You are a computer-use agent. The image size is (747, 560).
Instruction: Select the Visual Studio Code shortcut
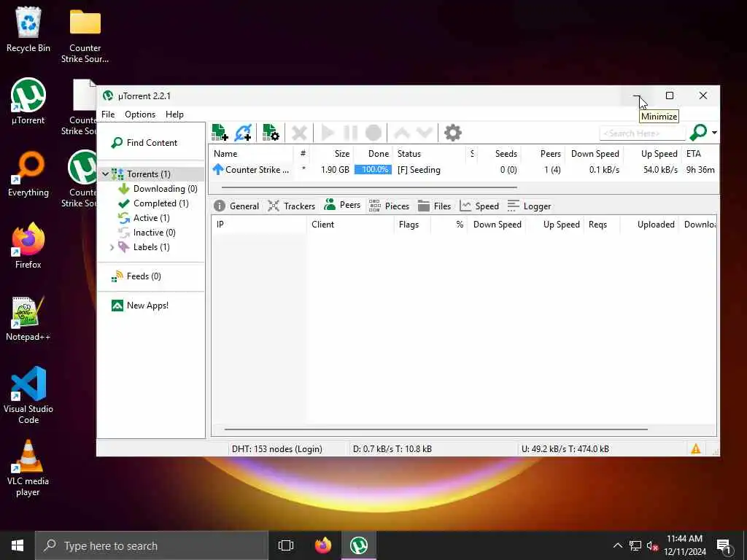[x=28, y=395]
